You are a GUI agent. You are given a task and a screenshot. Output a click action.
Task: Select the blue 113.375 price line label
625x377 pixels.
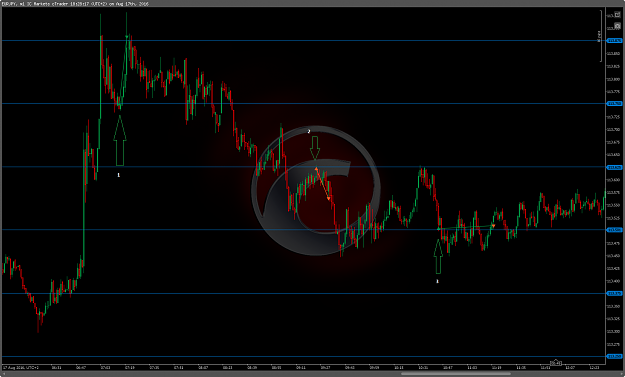point(614,293)
